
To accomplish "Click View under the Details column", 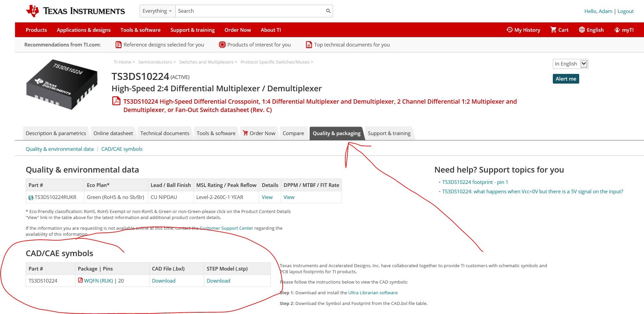I will coord(267,197).
